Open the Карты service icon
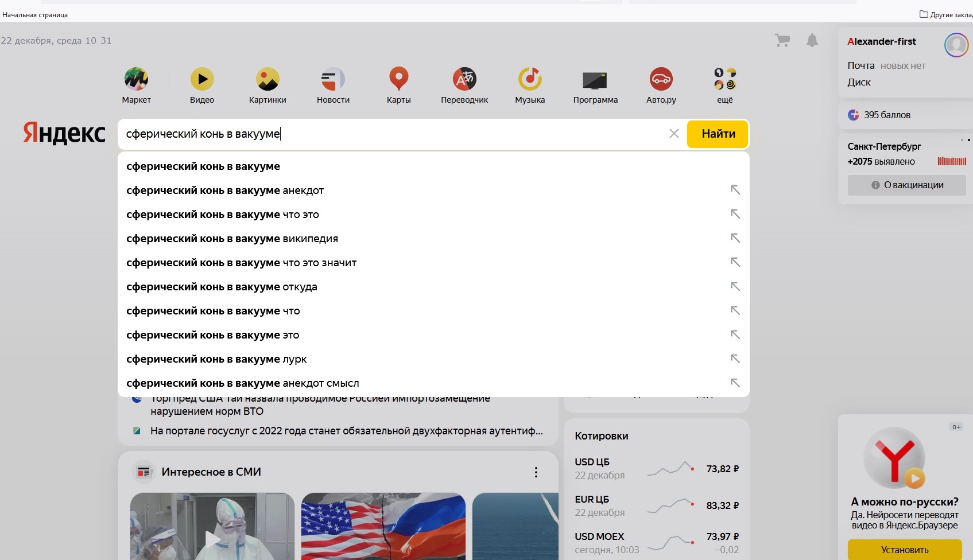 tap(398, 79)
